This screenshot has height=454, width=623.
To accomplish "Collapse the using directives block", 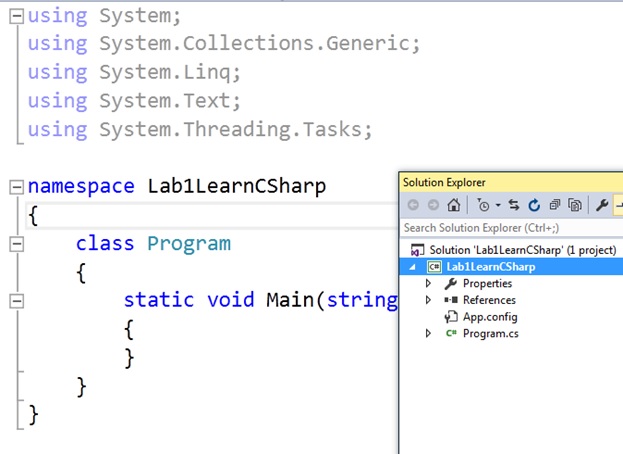I will [x=16, y=15].
